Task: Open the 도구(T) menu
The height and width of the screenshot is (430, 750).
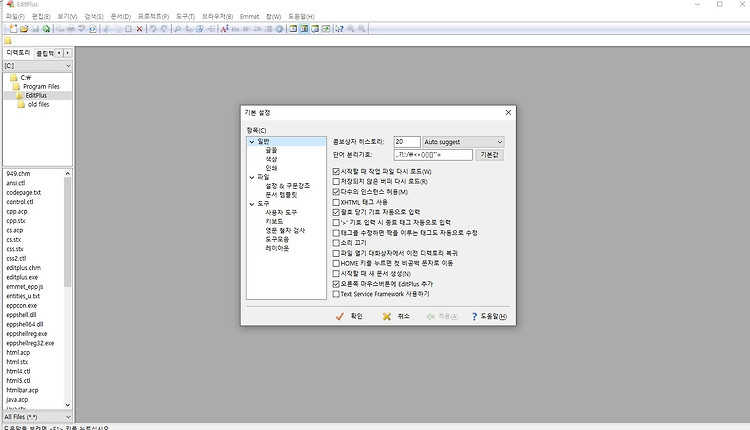Action: click(185, 16)
